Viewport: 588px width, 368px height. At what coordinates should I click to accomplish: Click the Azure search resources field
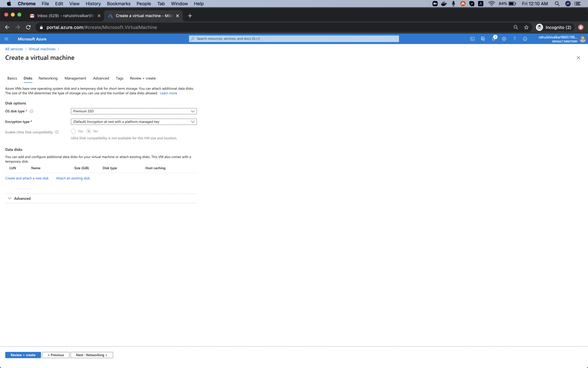[294, 39]
